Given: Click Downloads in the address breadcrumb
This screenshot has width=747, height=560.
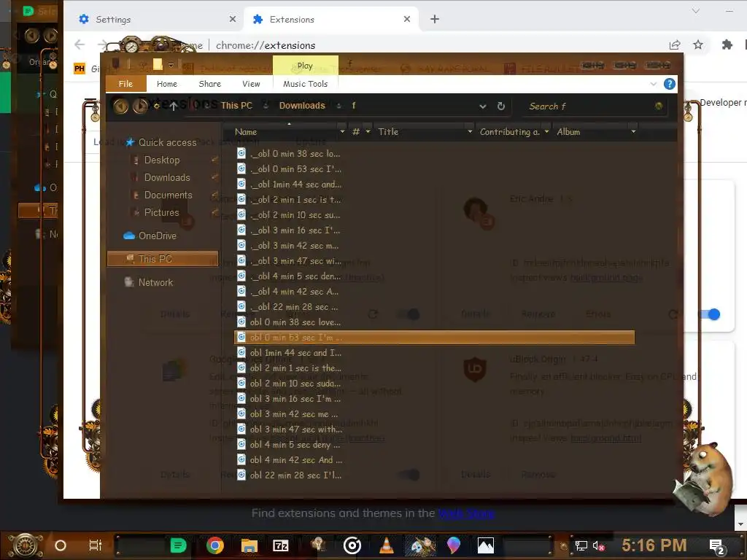Looking at the screenshot, I should pyautogui.click(x=302, y=106).
